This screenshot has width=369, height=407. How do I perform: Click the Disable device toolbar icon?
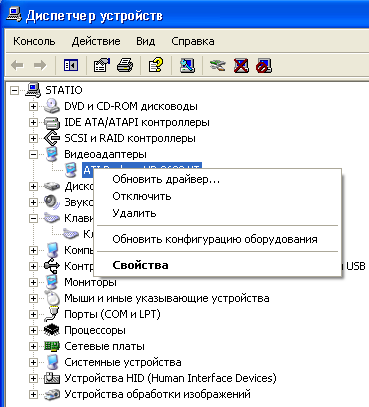click(x=264, y=65)
